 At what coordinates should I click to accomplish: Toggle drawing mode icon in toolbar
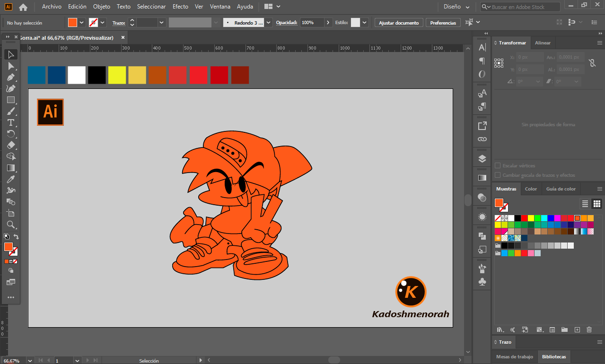11,271
